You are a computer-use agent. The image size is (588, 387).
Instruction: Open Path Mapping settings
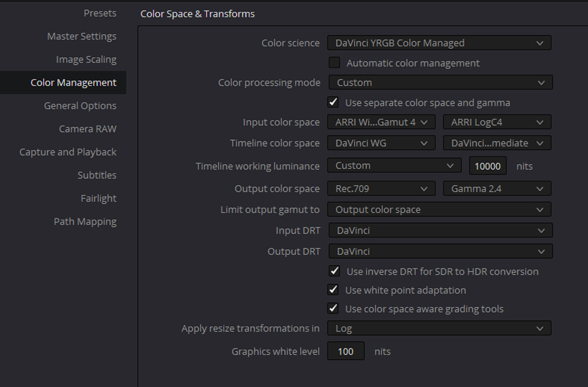(x=85, y=222)
